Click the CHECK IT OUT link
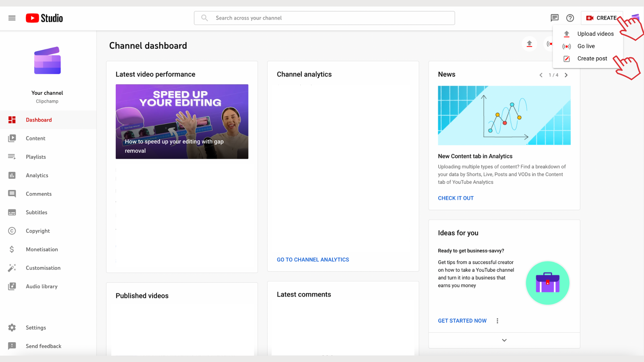 (x=455, y=198)
